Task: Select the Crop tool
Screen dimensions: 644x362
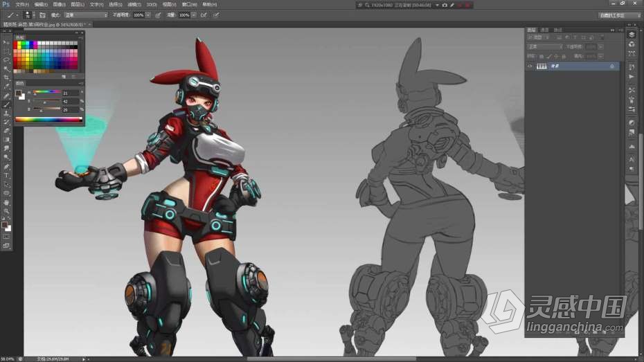Action: (6, 78)
